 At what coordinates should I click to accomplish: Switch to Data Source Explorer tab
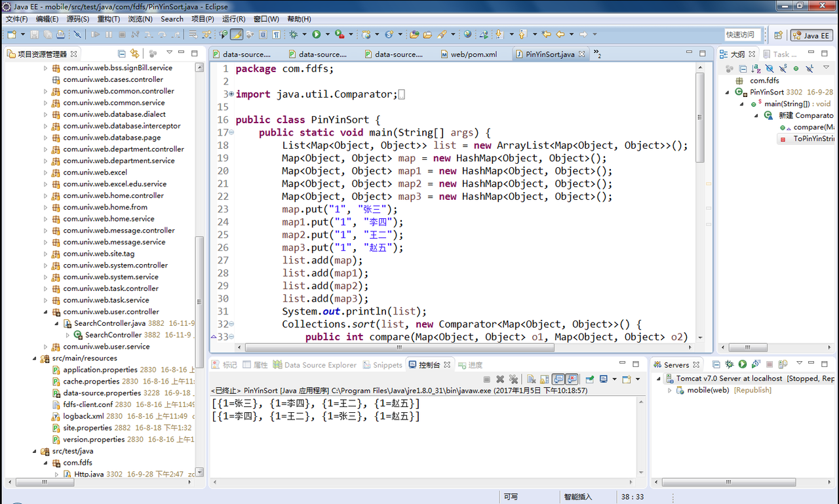[315, 365]
